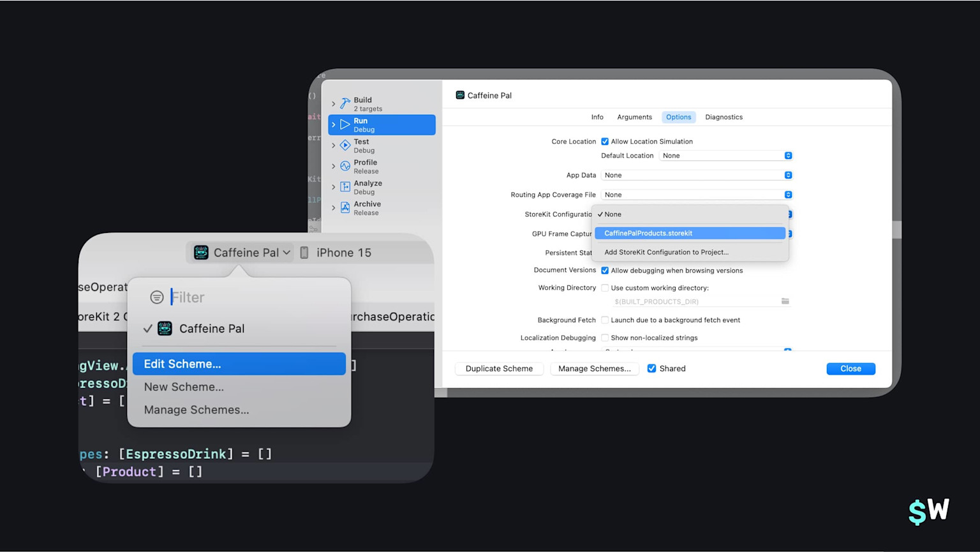This screenshot has width=980, height=552.
Task: Choose New Scheme from the popup
Action: [239, 387]
